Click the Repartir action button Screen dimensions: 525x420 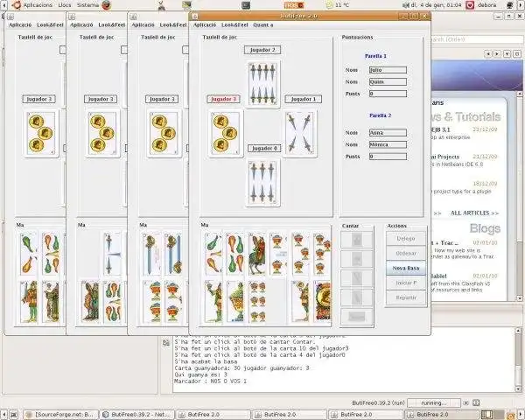tap(406, 297)
